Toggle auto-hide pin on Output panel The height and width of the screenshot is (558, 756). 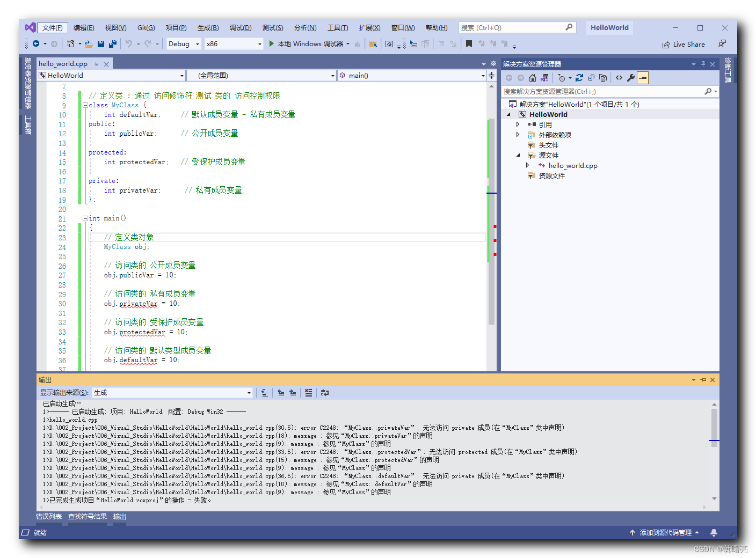(703, 379)
